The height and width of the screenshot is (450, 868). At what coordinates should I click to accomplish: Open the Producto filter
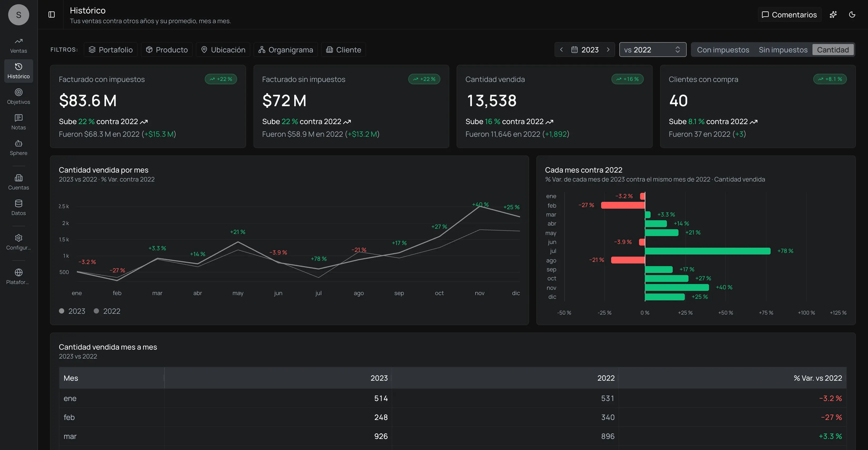167,50
